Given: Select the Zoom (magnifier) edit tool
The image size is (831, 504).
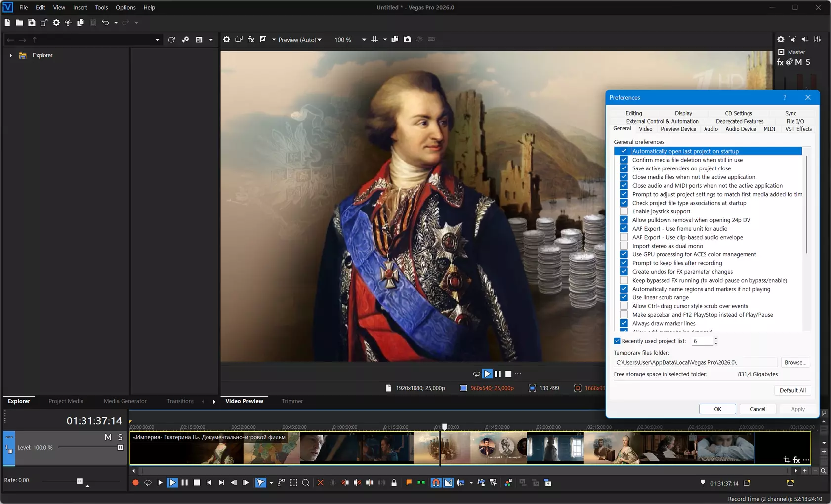Looking at the screenshot, I should tap(306, 483).
